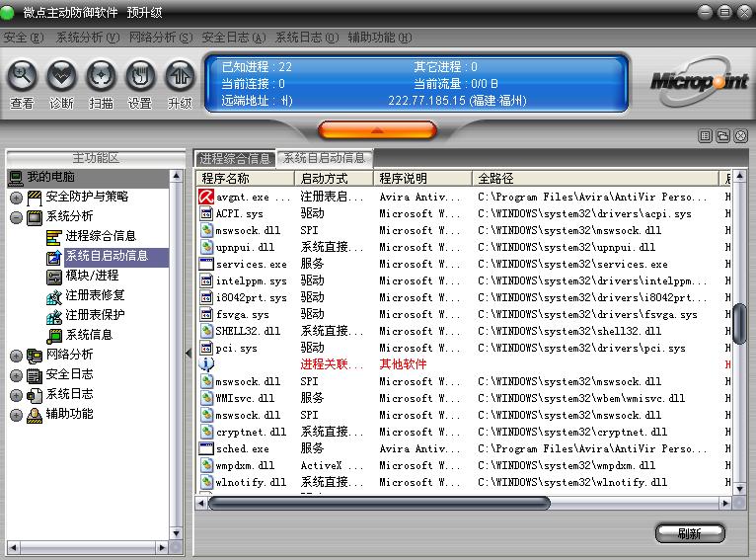The image size is (756, 560).
Task: Expand the 安全日志 tree node
Action: [x=16, y=375]
